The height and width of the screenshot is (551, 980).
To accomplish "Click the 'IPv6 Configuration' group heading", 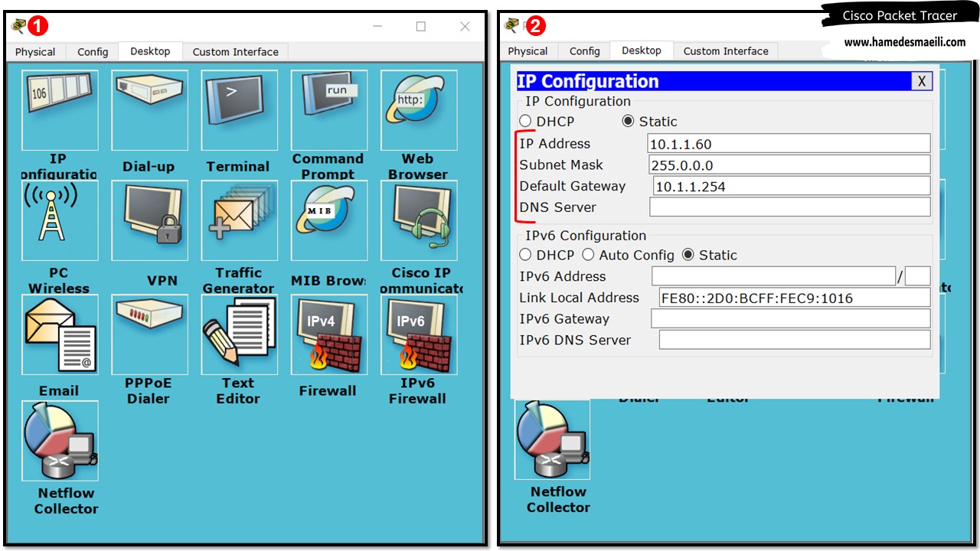I will tap(586, 236).
